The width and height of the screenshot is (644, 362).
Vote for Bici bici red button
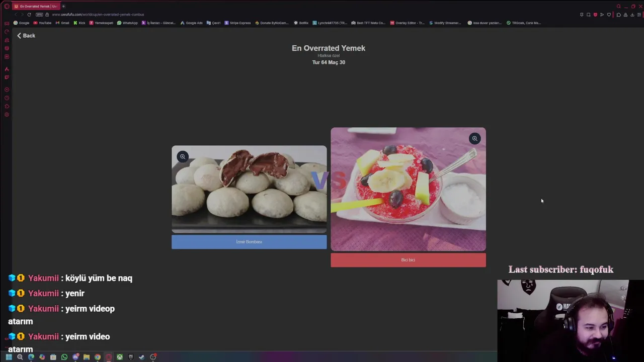pyautogui.click(x=408, y=260)
